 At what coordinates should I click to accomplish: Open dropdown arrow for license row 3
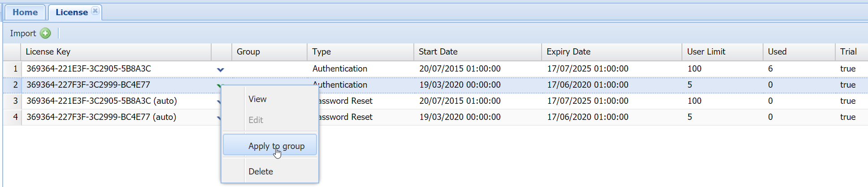pos(219,102)
